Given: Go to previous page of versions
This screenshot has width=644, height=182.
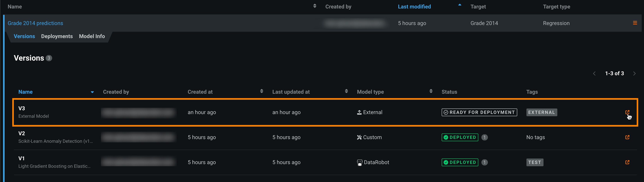Looking at the screenshot, I should [x=594, y=74].
